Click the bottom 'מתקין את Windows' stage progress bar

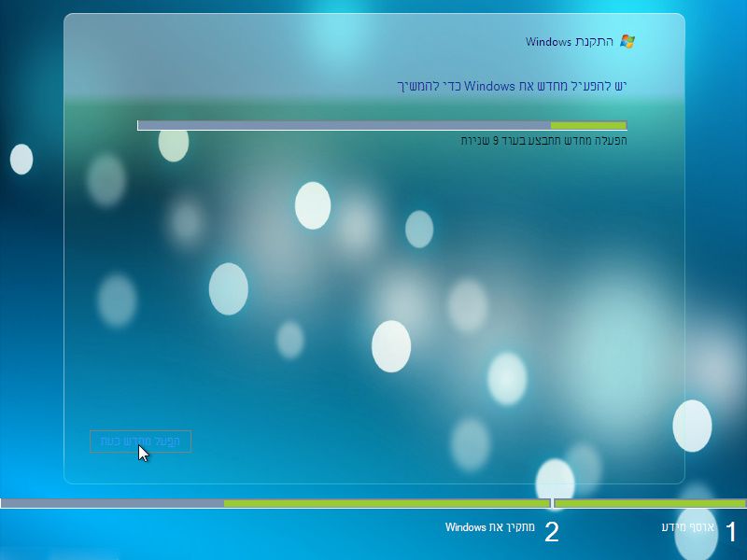pyautogui.click(x=275, y=503)
